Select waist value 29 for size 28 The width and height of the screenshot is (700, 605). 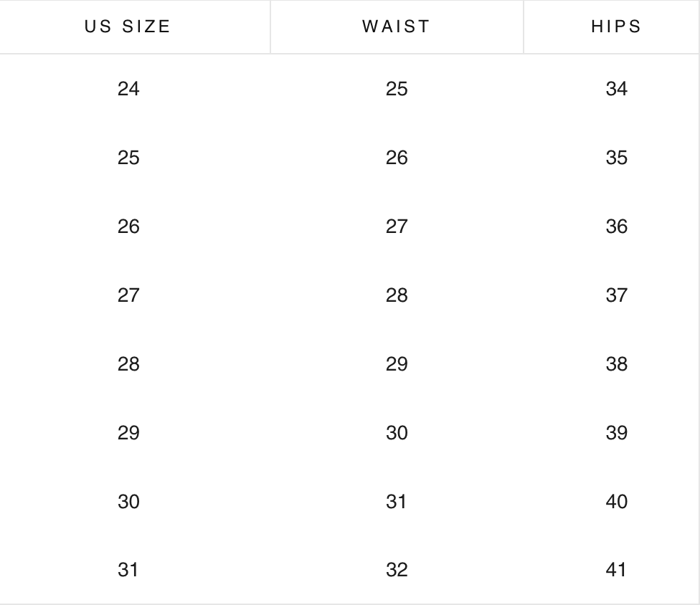point(397,364)
